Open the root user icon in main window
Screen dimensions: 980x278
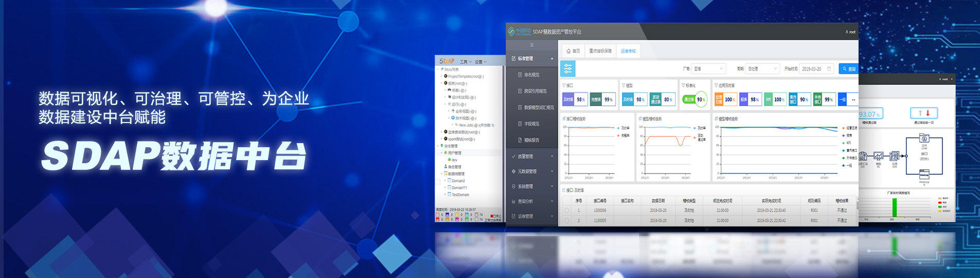point(847,32)
